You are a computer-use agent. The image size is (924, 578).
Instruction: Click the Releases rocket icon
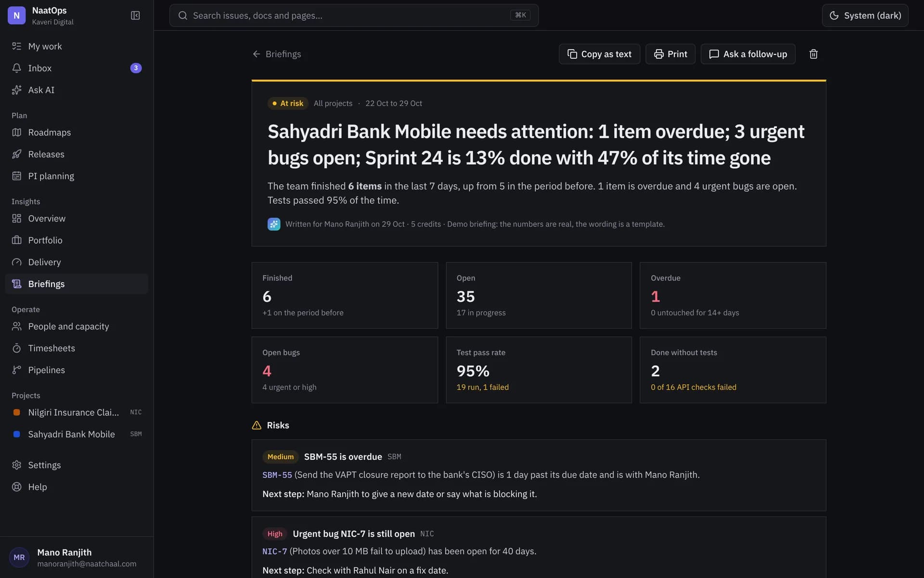click(x=17, y=154)
